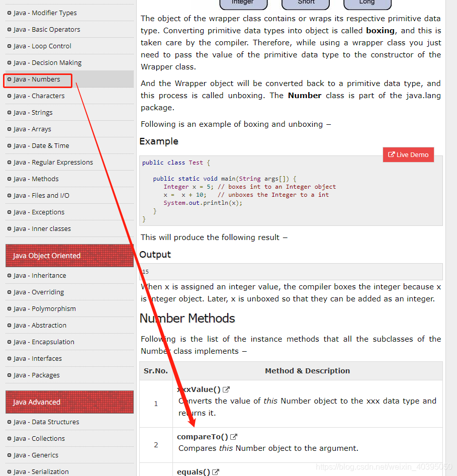The height and width of the screenshot is (476, 457).
Task: Open the equals() method link
Action: 194,472
